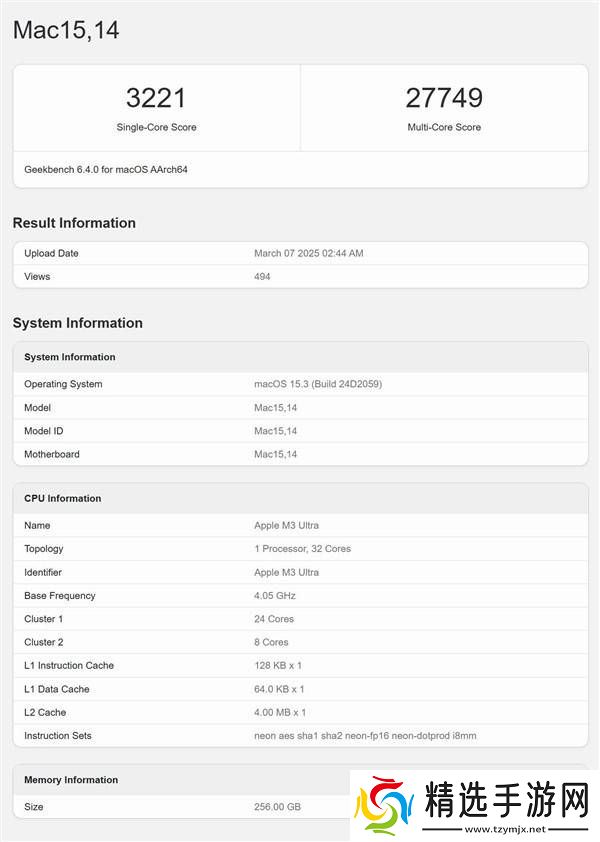This screenshot has width=600, height=842.
Task: Click the 27749 multi-core score
Action: coord(444,98)
